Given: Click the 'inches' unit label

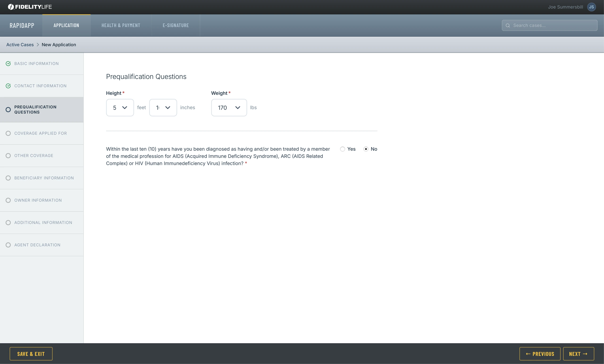Looking at the screenshot, I should [x=188, y=108].
